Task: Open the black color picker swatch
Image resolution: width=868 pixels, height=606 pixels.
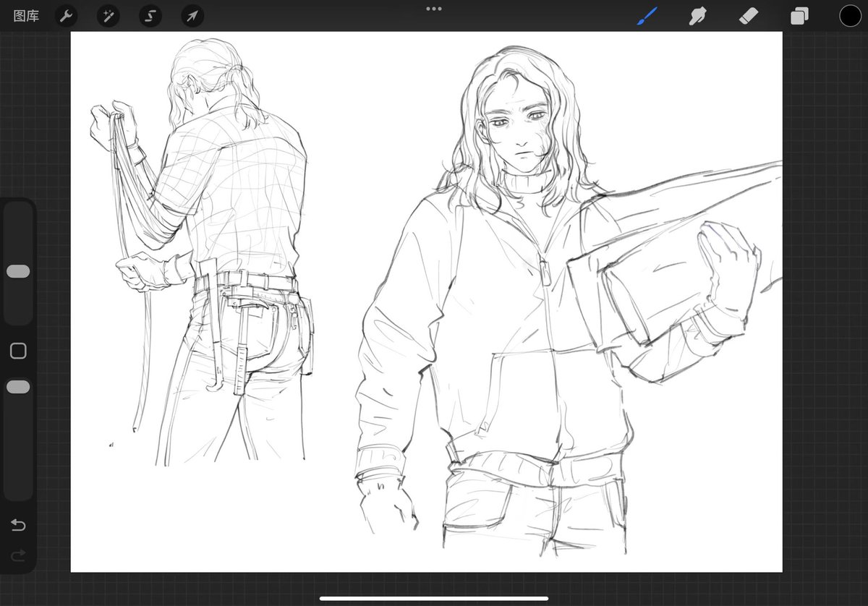Action: tap(850, 16)
